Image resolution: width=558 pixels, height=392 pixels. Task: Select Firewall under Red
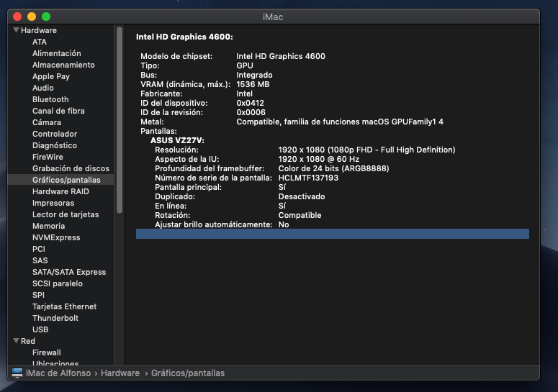47,352
